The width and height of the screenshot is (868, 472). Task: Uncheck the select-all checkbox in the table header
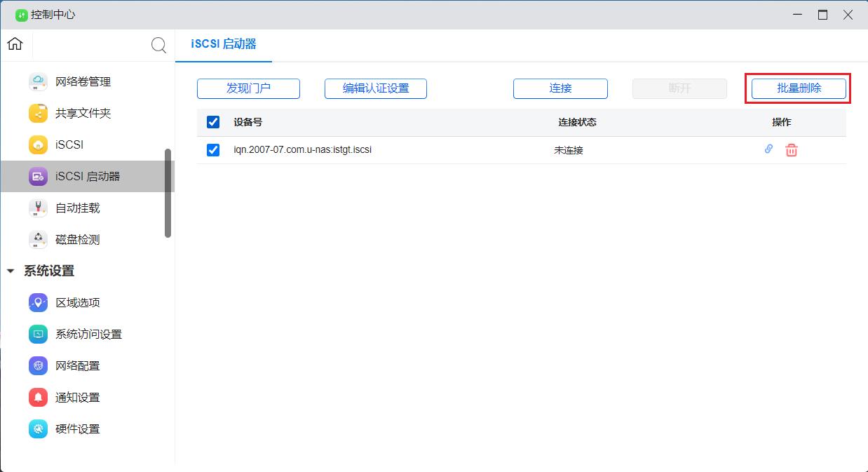point(212,121)
